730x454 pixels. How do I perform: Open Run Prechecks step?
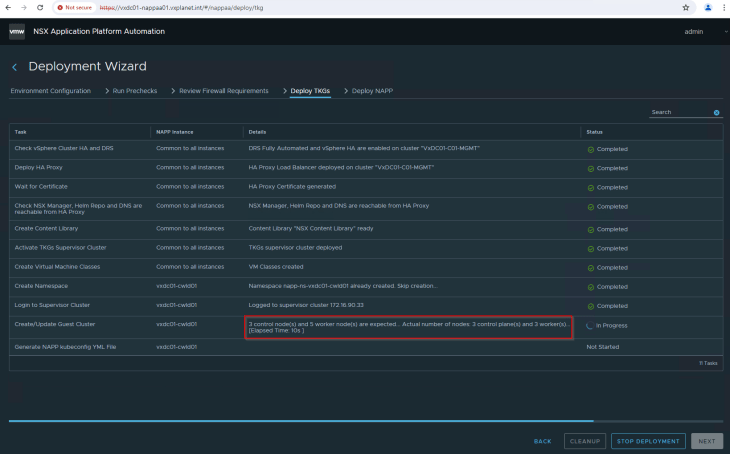point(135,91)
